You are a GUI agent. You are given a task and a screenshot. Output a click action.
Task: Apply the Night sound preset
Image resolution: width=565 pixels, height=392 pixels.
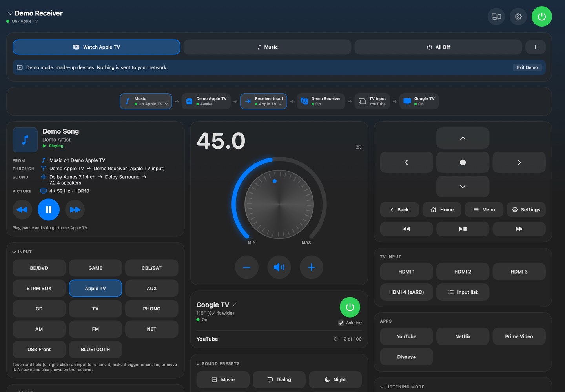pos(335,380)
